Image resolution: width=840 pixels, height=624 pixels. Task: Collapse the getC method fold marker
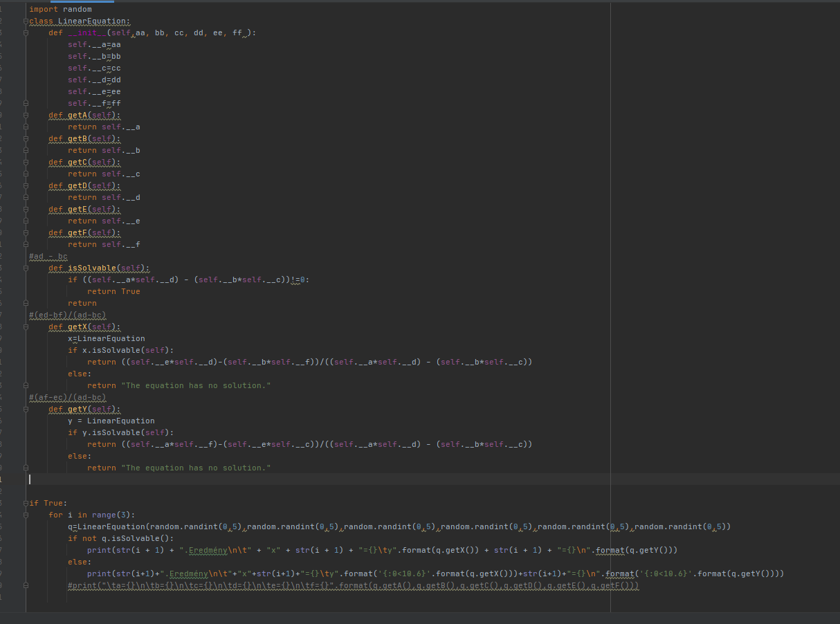26,162
